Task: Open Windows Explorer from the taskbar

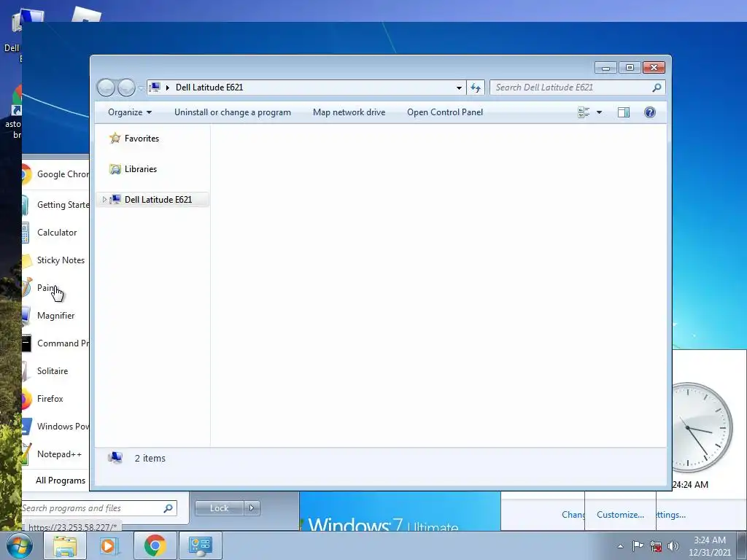Action: [65, 545]
